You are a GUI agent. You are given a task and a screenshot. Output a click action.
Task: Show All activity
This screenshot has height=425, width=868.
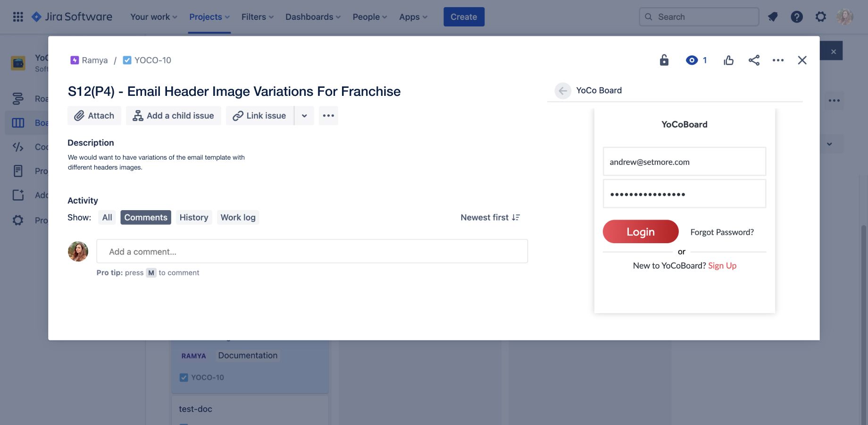click(x=107, y=218)
